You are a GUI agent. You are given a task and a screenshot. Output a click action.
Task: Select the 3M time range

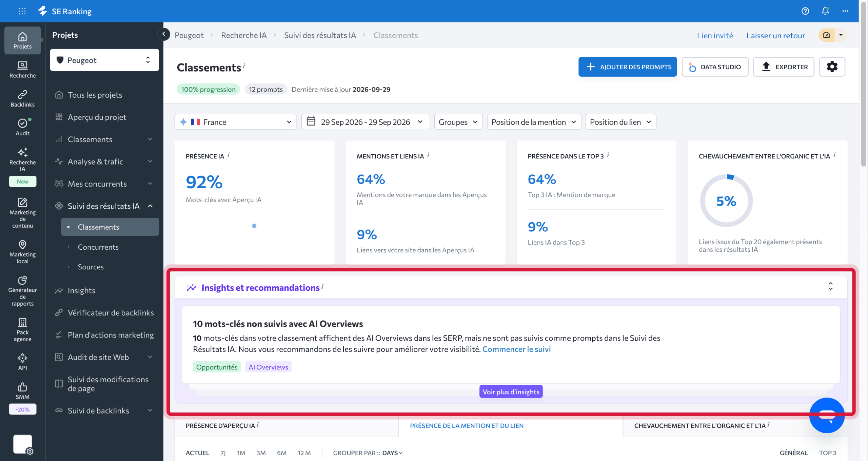(x=261, y=453)
